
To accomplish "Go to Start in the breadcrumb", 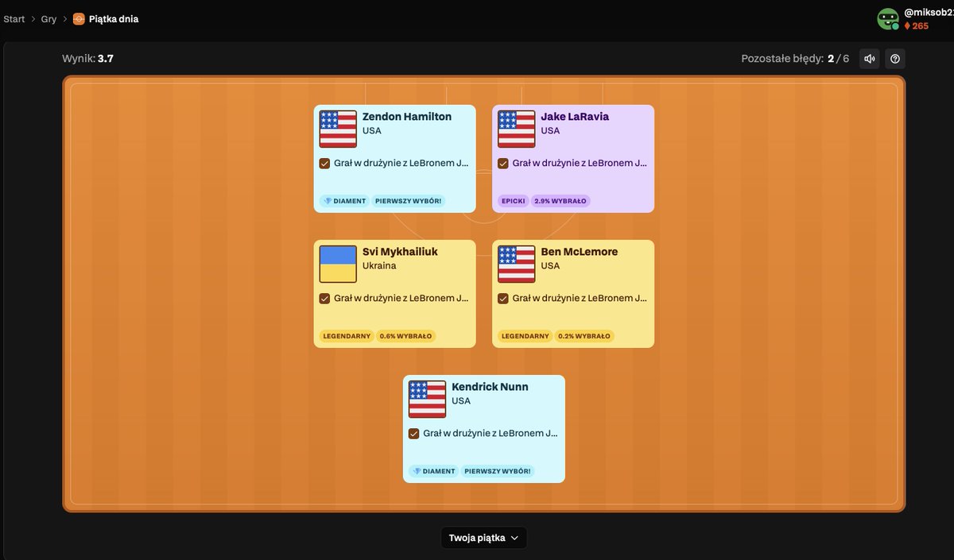I will pos(14,19).
